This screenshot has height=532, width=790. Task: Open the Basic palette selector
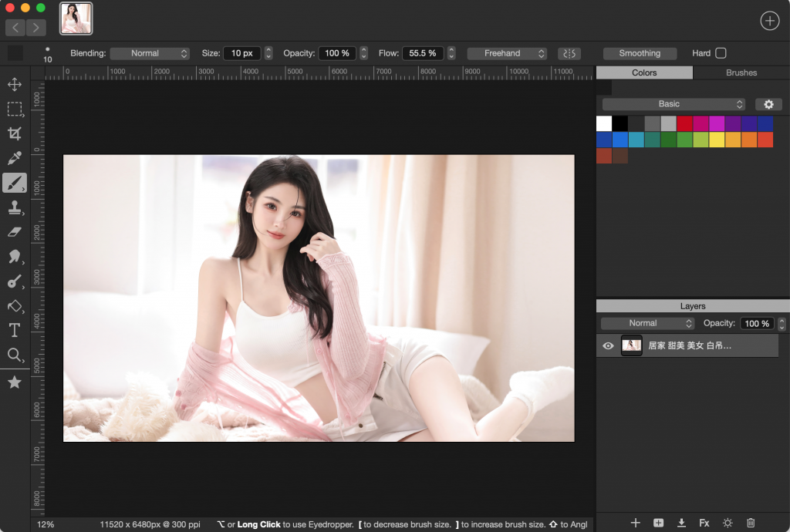[673, 103]
